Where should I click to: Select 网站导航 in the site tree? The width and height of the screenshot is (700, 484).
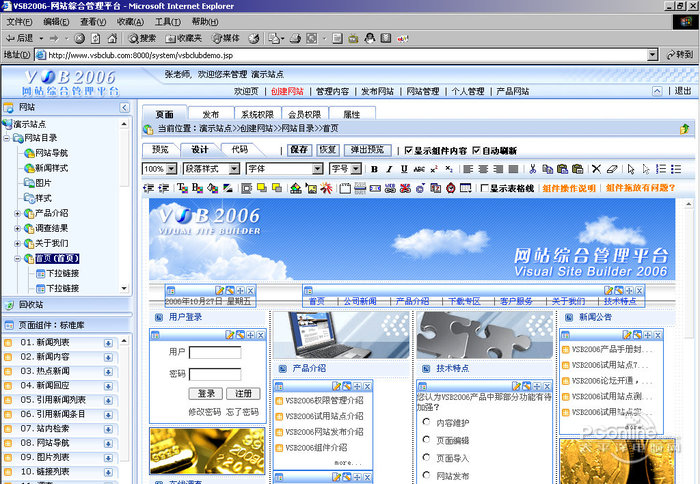click(51, 153)
